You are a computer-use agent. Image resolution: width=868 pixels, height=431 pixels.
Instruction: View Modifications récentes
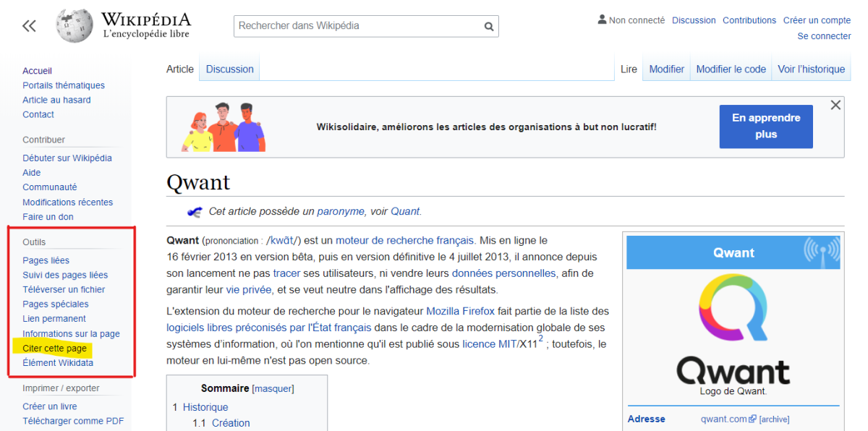click(68, 202)
